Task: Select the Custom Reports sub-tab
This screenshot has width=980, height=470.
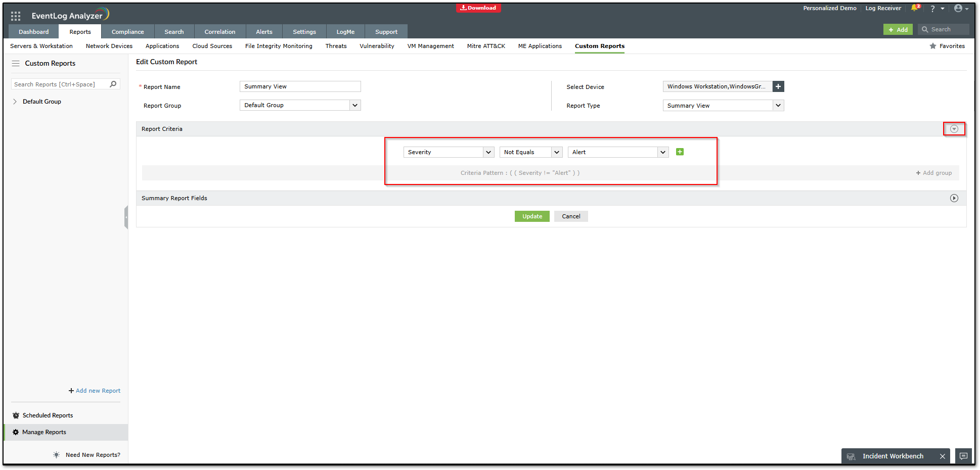Action: click(x=600, y=46)
